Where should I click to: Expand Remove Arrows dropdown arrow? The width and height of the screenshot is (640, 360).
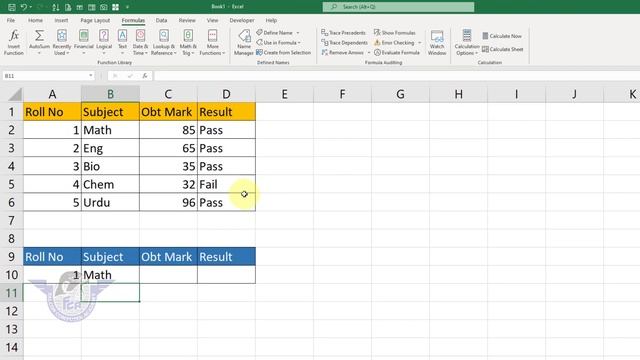(369, 53)
